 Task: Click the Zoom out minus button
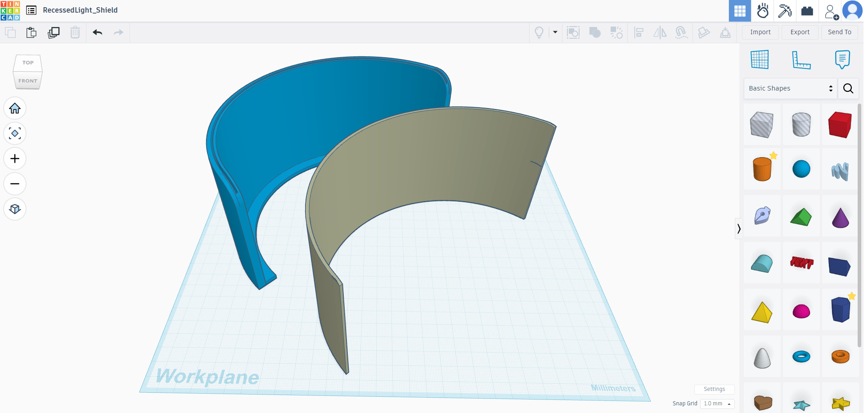point(15,184)
